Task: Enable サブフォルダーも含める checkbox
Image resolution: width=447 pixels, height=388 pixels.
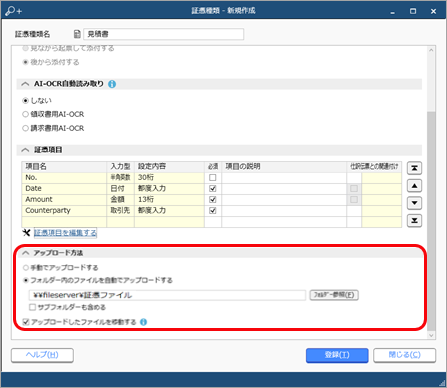Action: [32, 307]
